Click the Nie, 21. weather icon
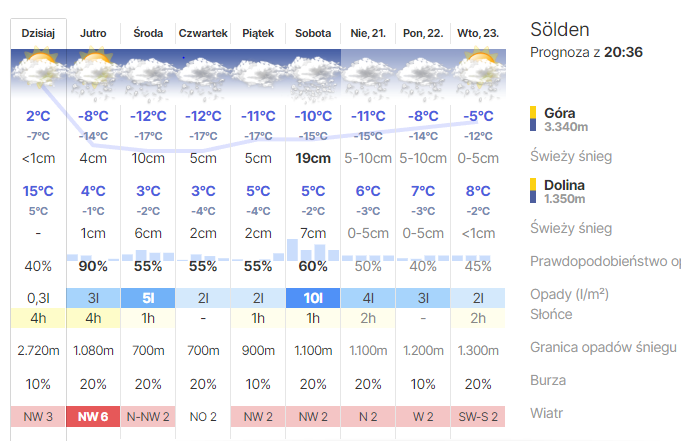Screen dimensions: 681x441 point(368,72)
